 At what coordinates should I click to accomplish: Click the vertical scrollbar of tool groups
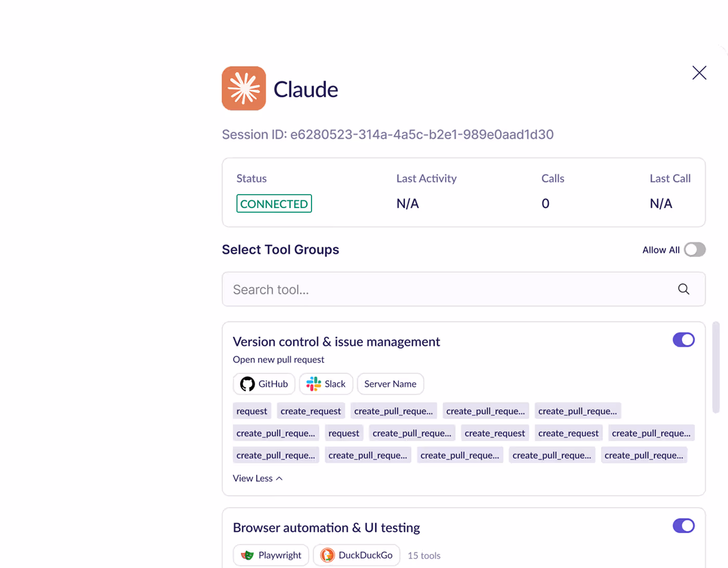pos(716,367)
